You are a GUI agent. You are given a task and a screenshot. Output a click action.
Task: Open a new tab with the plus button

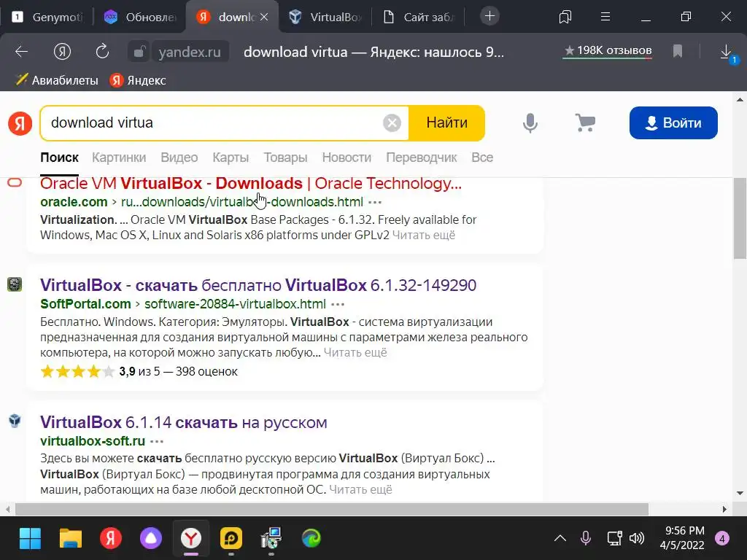[x=489, y=16]
